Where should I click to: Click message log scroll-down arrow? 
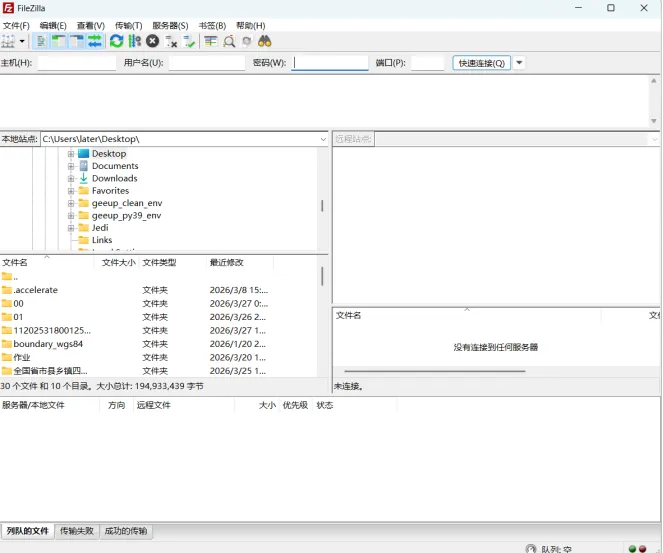pyautogui.click(x=654, y=121)
